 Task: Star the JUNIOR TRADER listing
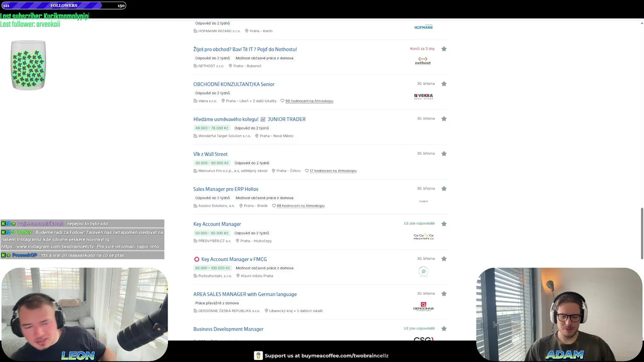pos(444,119)
